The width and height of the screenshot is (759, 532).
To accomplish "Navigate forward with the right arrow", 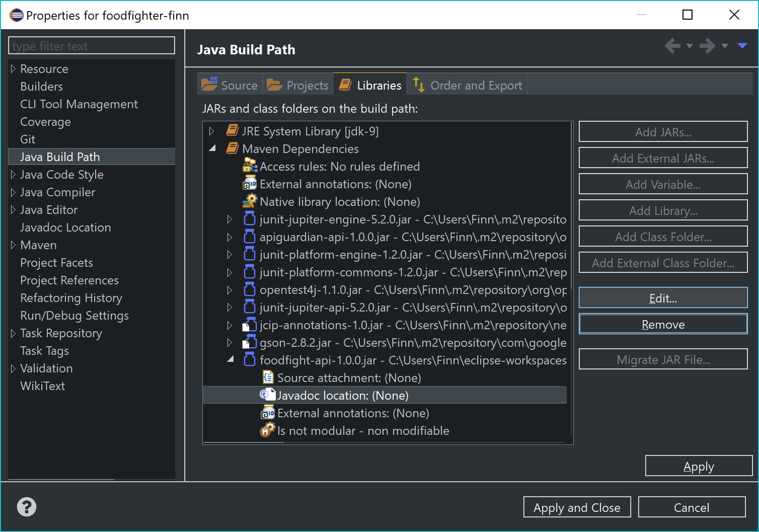I will (708, 46).
